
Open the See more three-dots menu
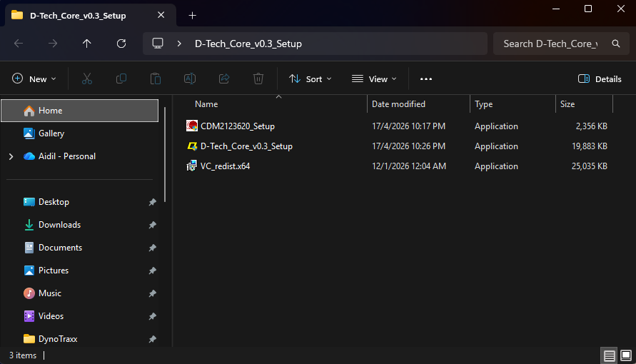tap(426, 79)
